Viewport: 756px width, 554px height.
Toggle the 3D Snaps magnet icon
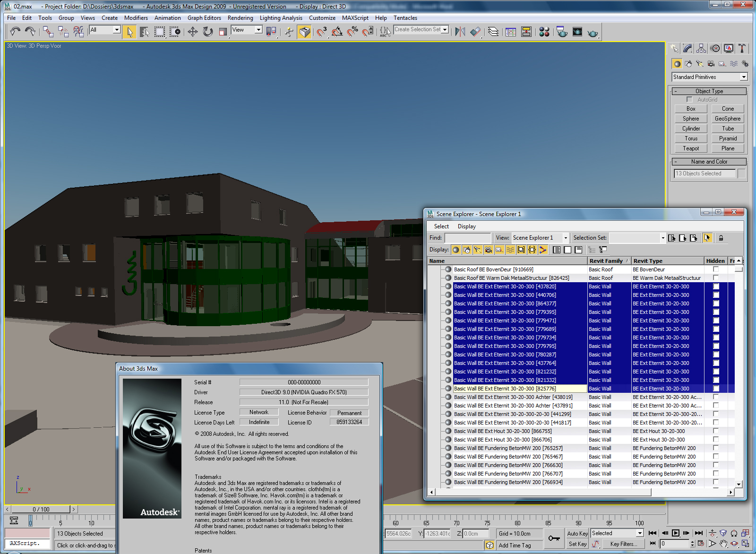tap(322, 32)
